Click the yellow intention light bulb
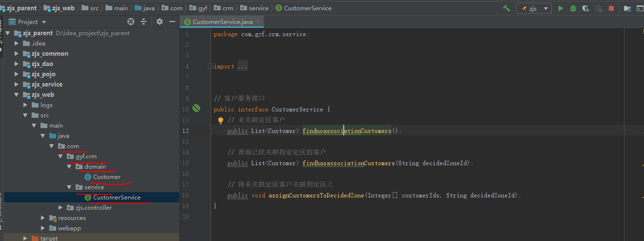Viewport: 644px width, 241px height. coord(220,120)
